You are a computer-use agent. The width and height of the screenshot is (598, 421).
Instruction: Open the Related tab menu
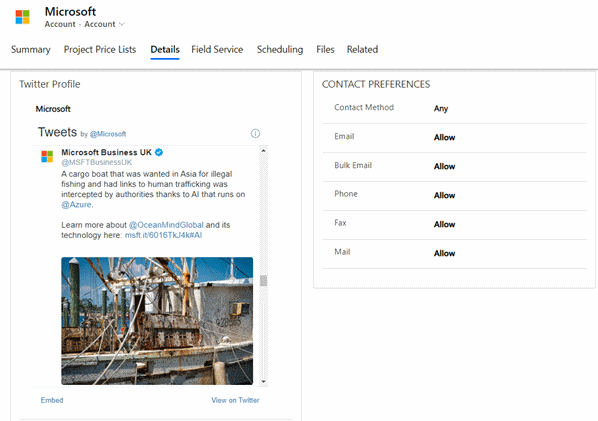[362, 50]
